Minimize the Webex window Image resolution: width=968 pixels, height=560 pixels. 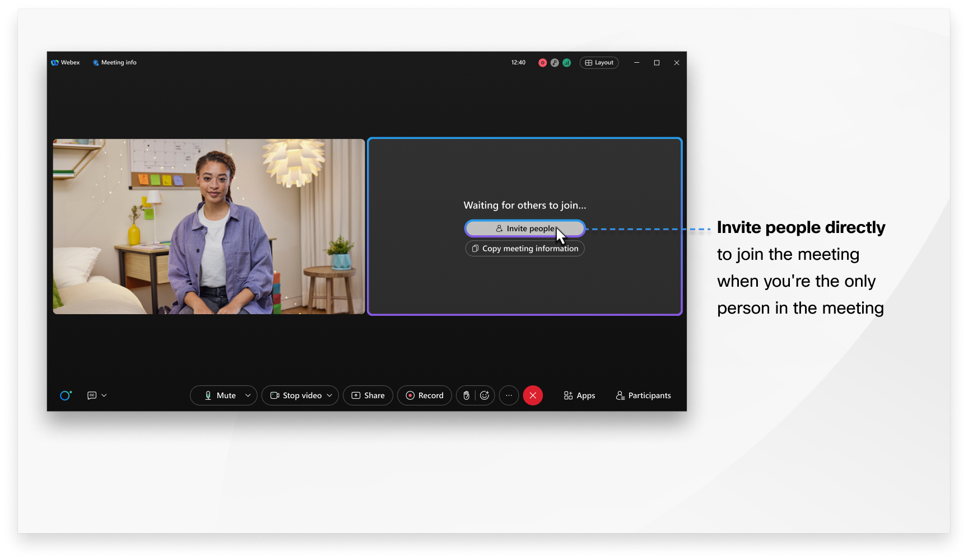pyautogui.click(x=636, y=63)
